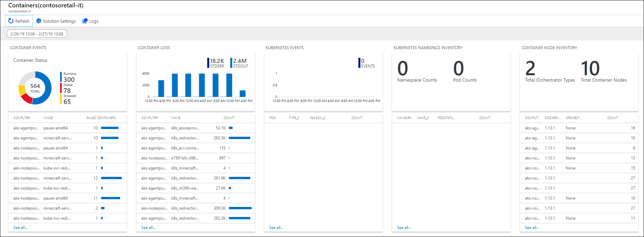Click REASON_S column header
This screenshot has width=644, height=237.
click(x=317, y=118)
